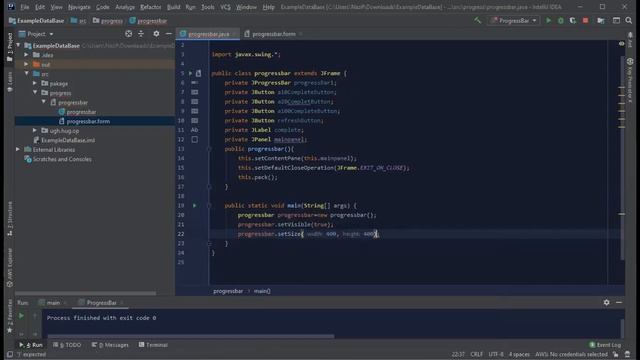This screenshot has height=360, width=640.
Task: Hide the Project tool window
Action: point(169,34)
